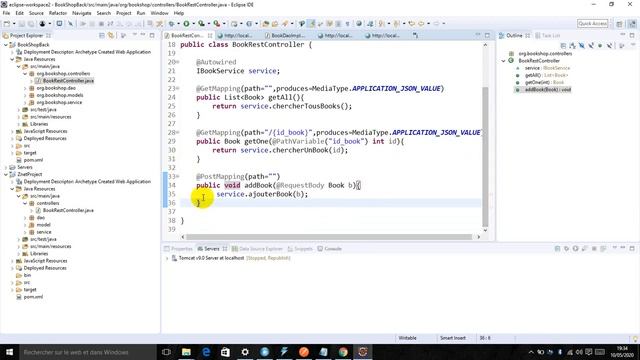Open Edge browser from taskbar
The image size is (640, 360).
click(x=206, y=352)
